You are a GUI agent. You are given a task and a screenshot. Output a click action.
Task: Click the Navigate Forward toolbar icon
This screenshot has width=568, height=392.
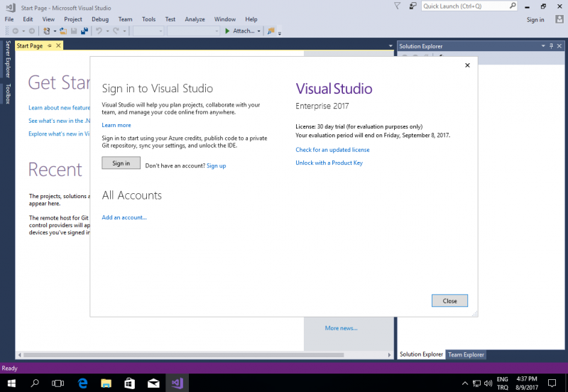(x=32, y=31)
